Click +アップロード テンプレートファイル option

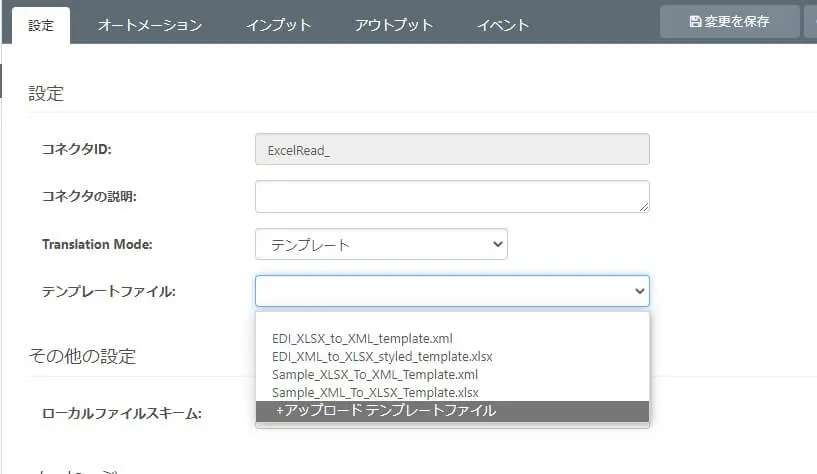(x=386, y=411)
